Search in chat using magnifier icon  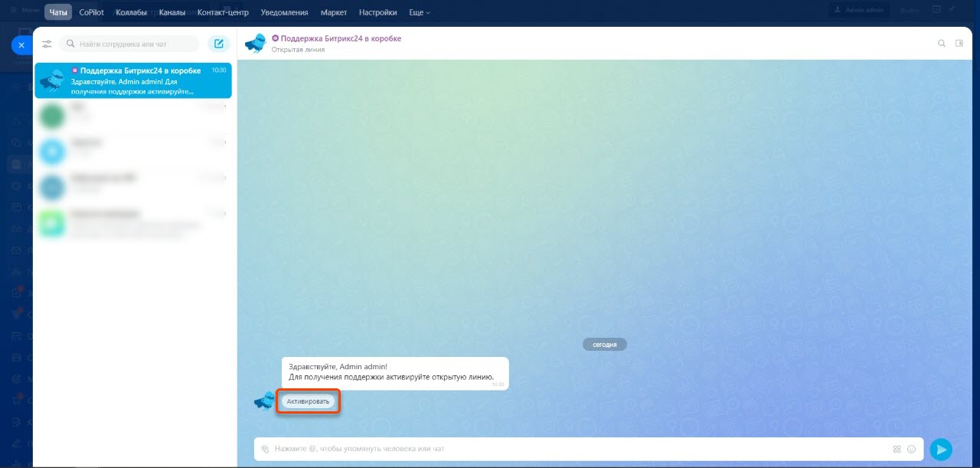pyautogui.click(x=942, y=44)
